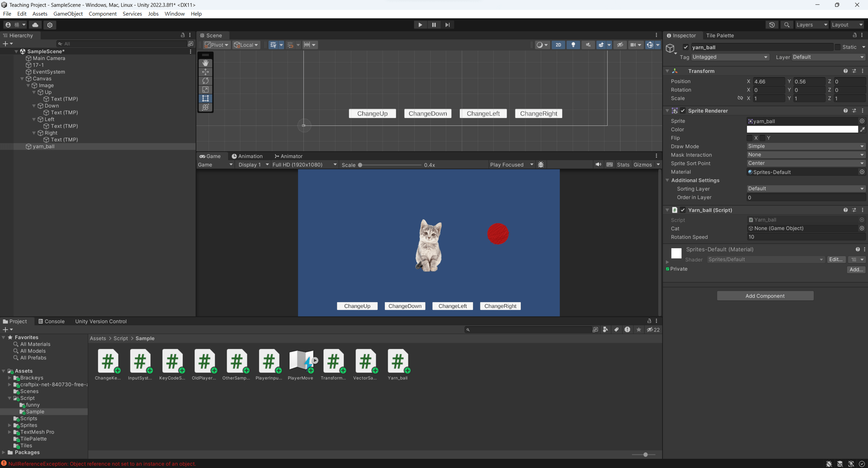The image size is (868, 468).
Task: Select the Scale tool in Scene view
Action: pyautogui.click(x=205, y=90)
